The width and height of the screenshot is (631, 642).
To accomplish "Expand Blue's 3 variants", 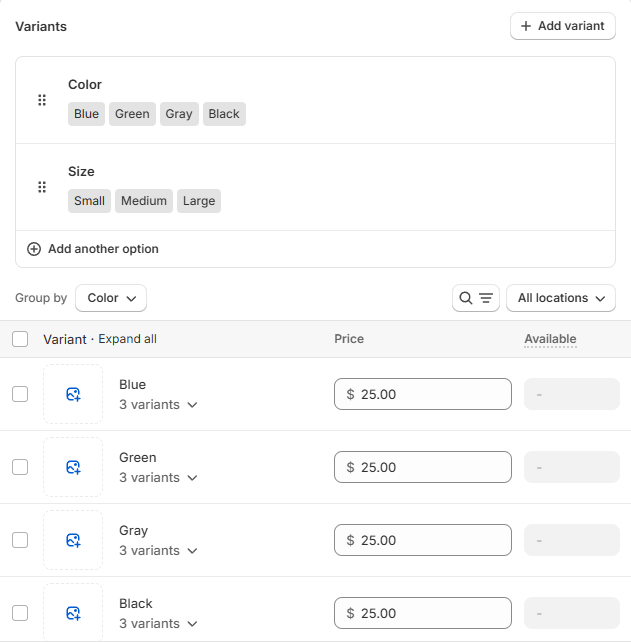I will [x=158, y=405].
